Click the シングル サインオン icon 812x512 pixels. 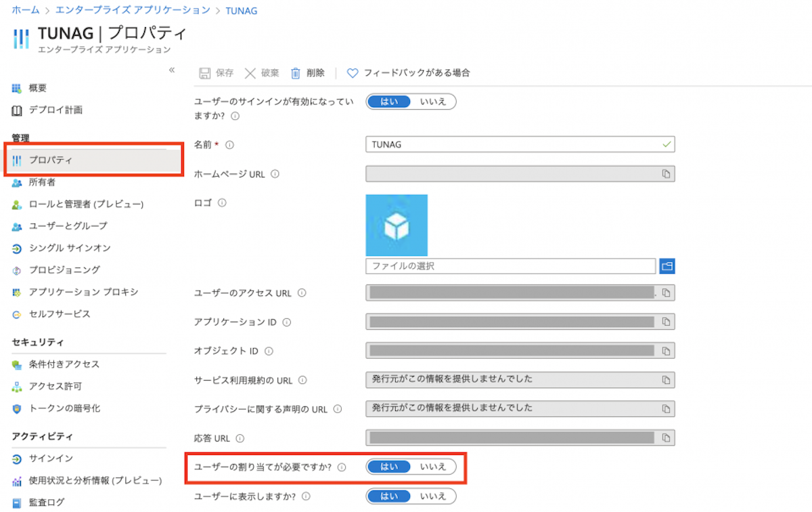pyautogui.click(x=17, y=249)
